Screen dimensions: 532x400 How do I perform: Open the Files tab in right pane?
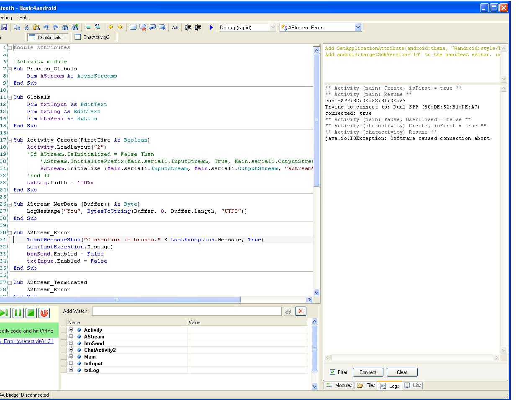coord(366,385)
